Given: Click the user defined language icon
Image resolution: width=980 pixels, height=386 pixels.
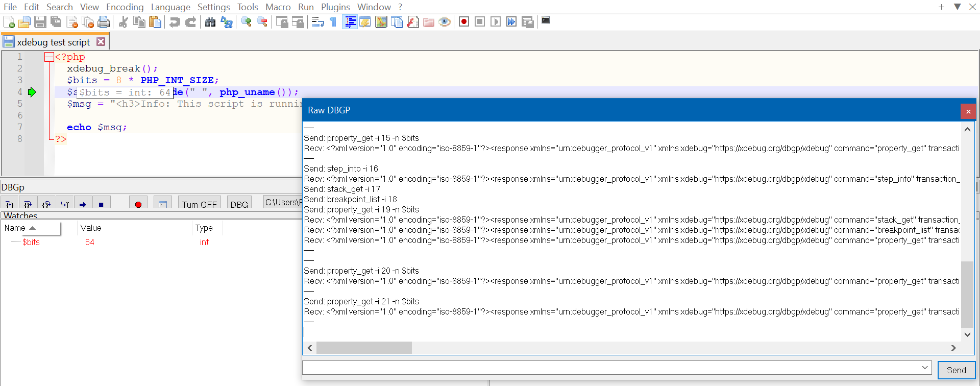Looking at the screenshot, I should tap(365, 22).
